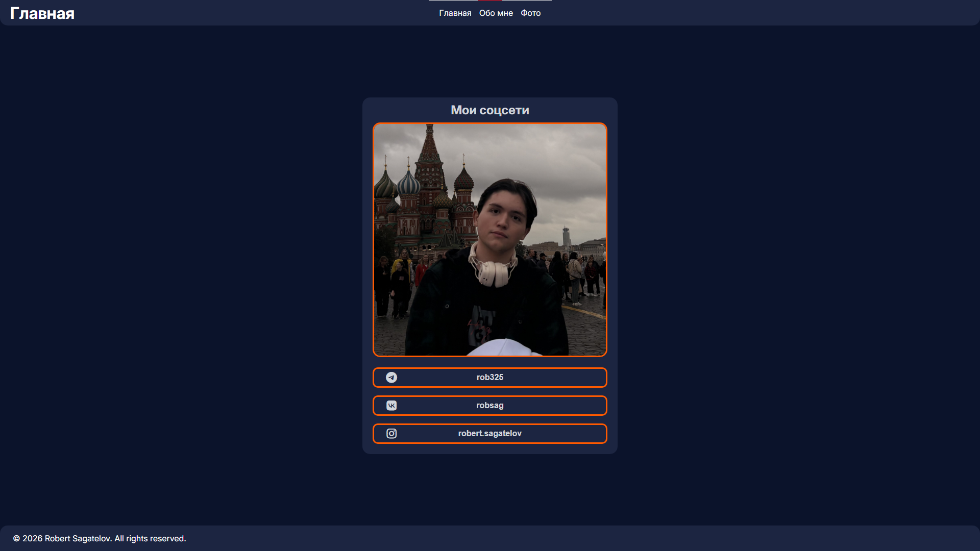Open the rob325 Telegram username link

[489, 378]
